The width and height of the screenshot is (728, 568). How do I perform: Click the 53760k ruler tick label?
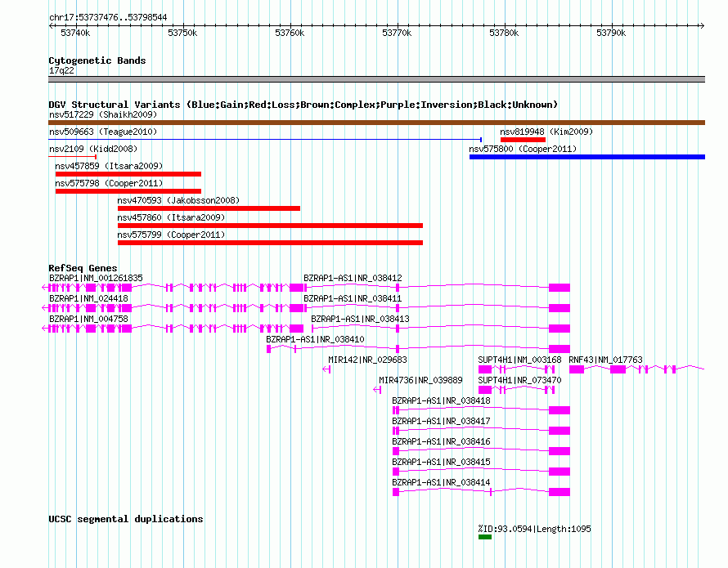(x=290, y=33)
